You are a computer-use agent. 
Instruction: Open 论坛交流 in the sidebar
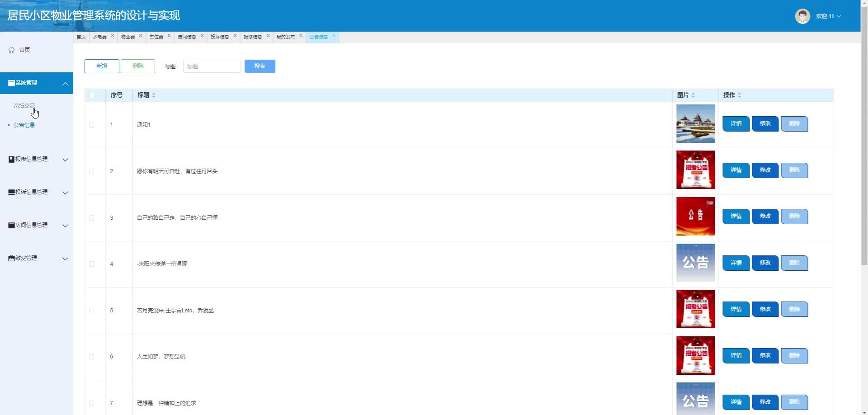(24, 106)
